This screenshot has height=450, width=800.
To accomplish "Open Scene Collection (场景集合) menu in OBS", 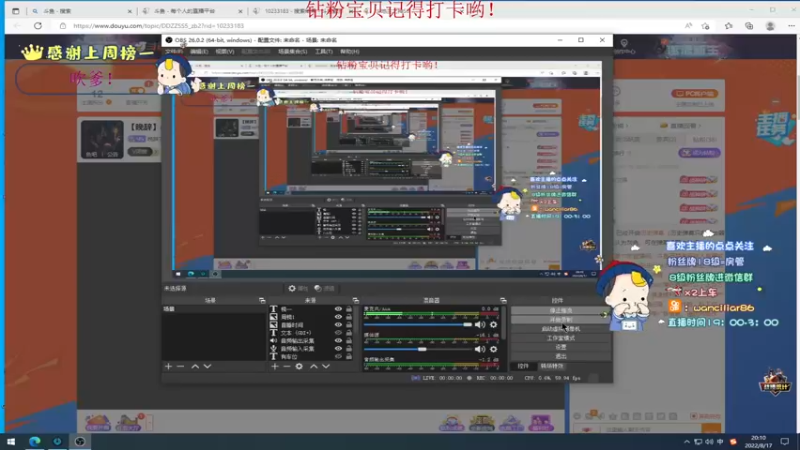I will 292,52.
